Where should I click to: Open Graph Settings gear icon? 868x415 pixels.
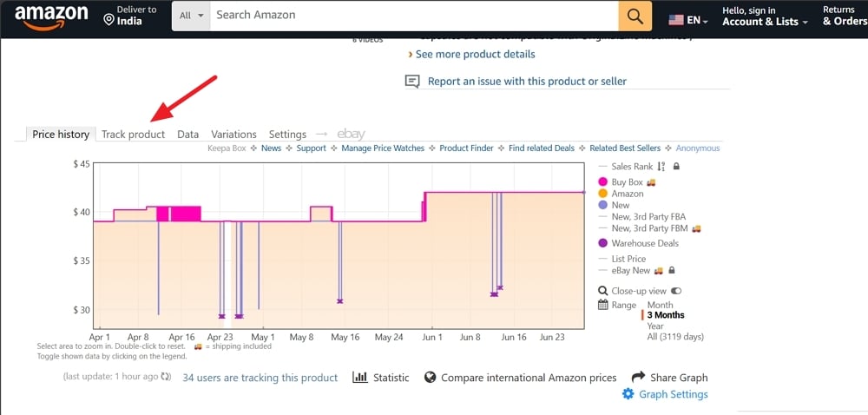628,394
